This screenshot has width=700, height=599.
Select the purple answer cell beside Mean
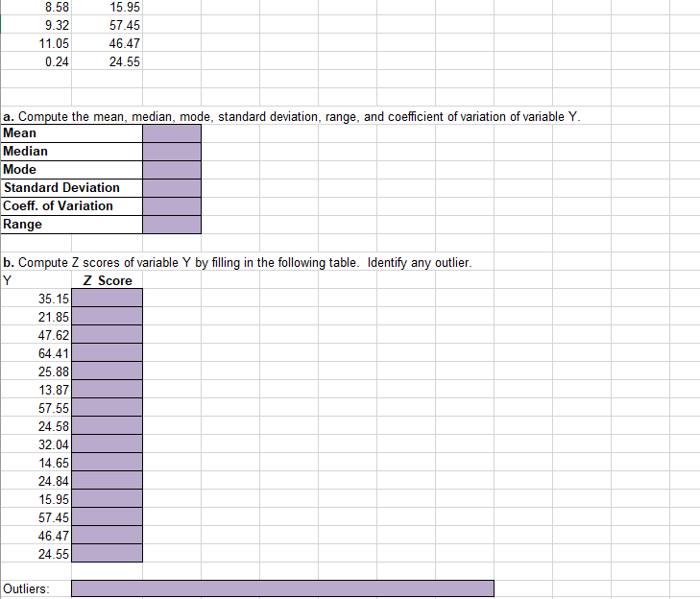(172, 133)
